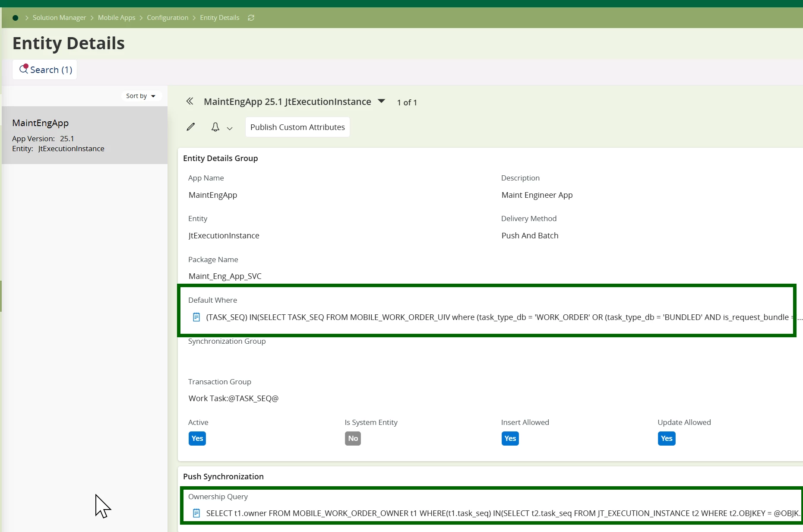
Task: Open the Configuration breadcrumb link
Action: 168,18
